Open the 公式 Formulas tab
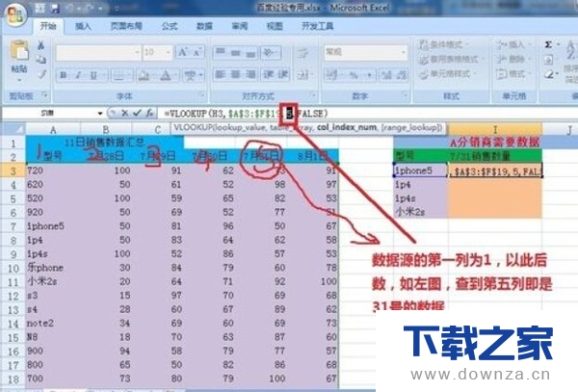The image size is (578, 392). [170, 26]
